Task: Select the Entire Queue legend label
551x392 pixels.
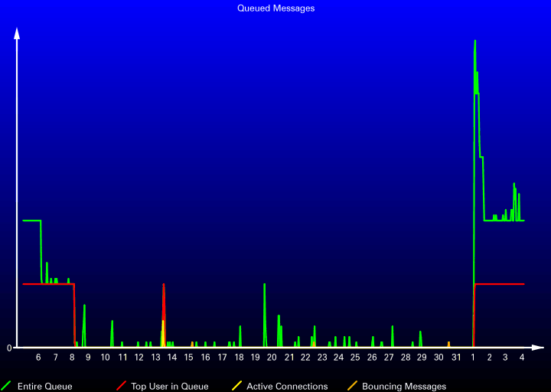Action: coord(44,387)
